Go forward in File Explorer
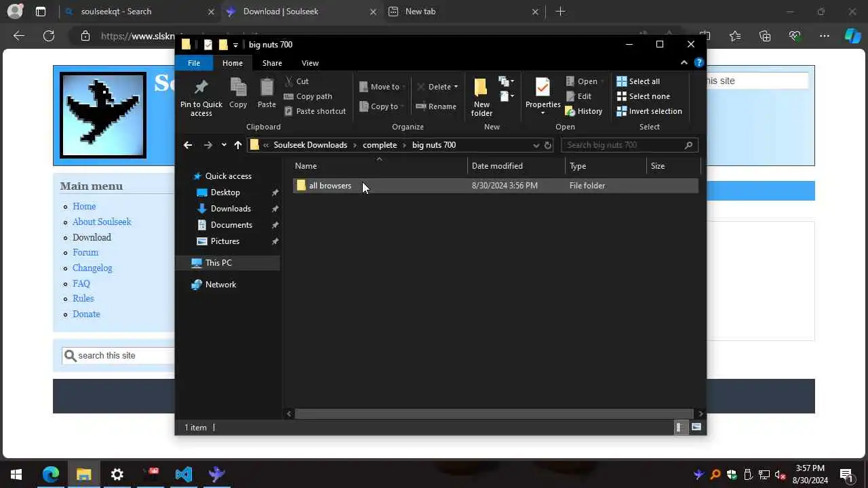Screen dimensions: 868x488 (208, 145)
